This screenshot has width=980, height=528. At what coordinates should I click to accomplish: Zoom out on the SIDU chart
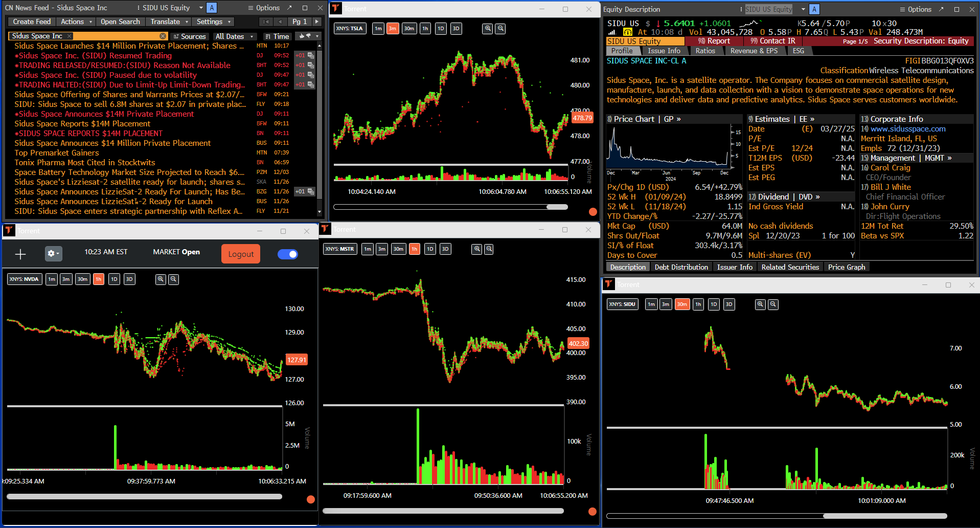(x=773, y=304)
